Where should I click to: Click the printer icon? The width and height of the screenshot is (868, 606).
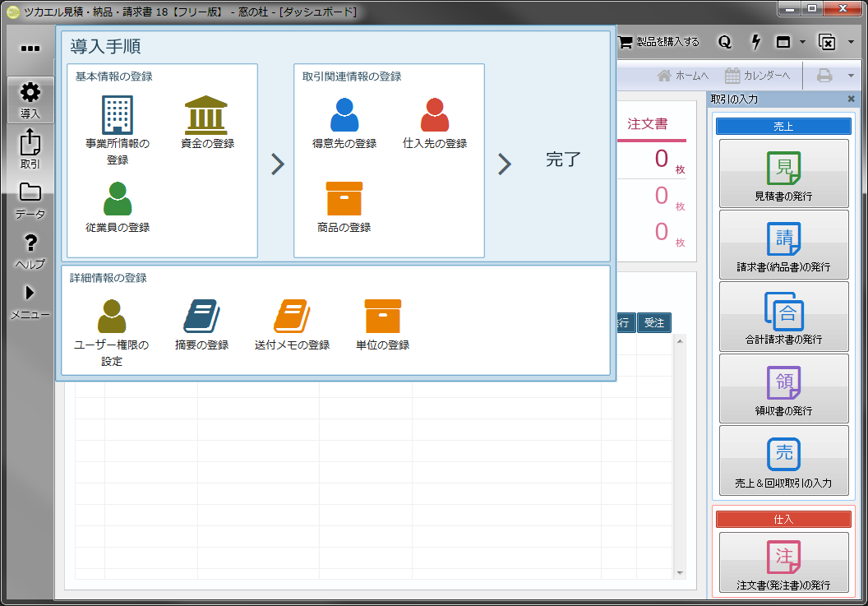824,76
